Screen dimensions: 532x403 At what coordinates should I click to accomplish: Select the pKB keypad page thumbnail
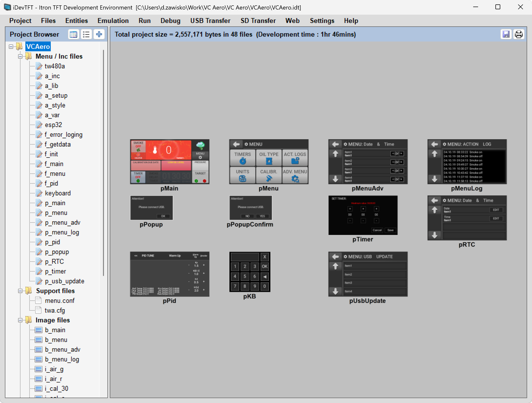tap(250, 272)
